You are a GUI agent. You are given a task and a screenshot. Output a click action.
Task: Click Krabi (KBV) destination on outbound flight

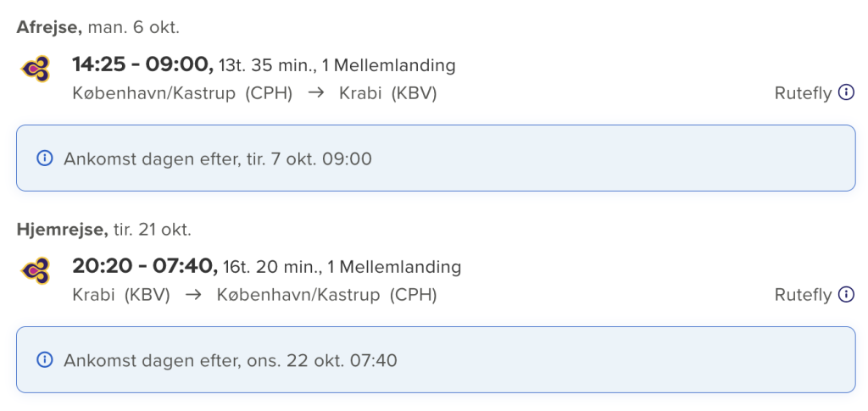coord(388,93)
